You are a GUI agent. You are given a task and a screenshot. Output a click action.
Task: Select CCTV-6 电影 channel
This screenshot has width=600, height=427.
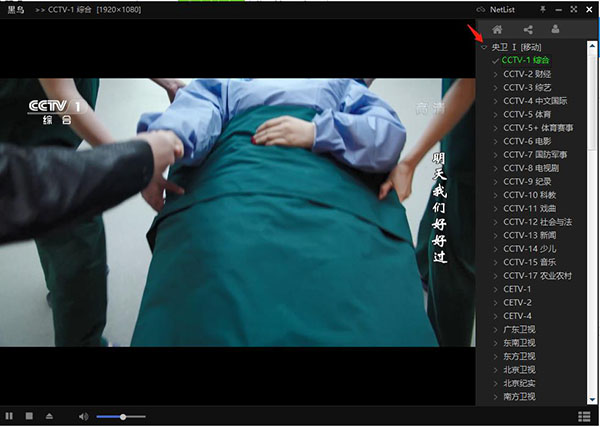(523, 141)
